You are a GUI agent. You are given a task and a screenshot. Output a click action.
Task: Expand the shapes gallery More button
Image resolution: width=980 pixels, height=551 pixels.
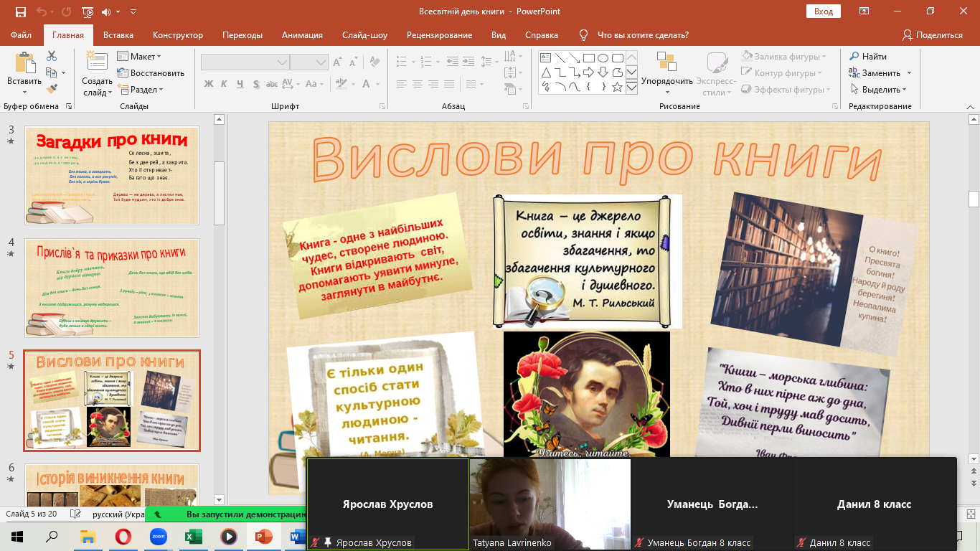pyautogui.click(x=631, y=87)
